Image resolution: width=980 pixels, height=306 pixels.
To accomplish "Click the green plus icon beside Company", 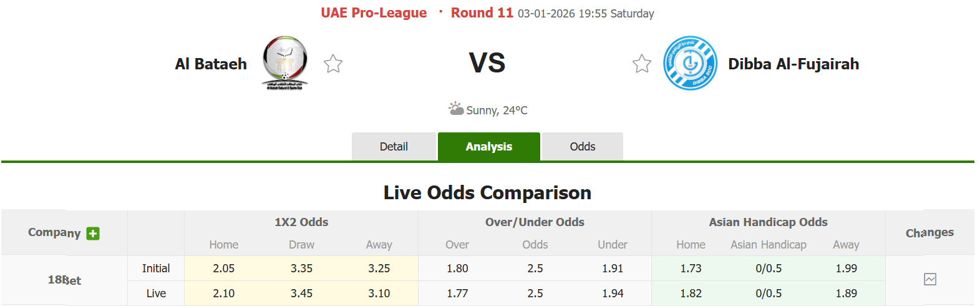I will point(93,234).
